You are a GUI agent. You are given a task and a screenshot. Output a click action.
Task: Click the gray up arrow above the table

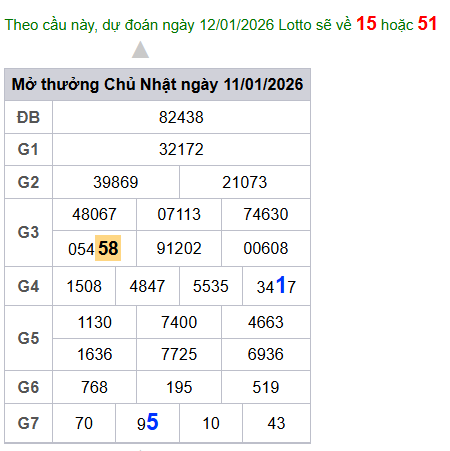[x=140, y=50]
